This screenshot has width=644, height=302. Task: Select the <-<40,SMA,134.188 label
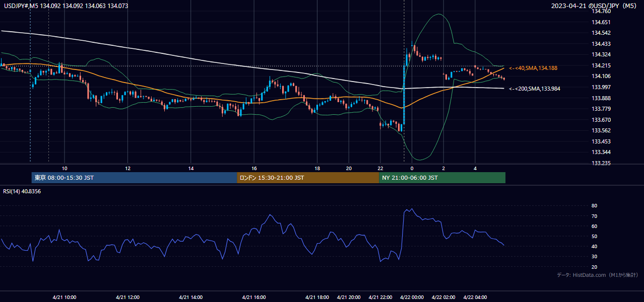point(533,68)
